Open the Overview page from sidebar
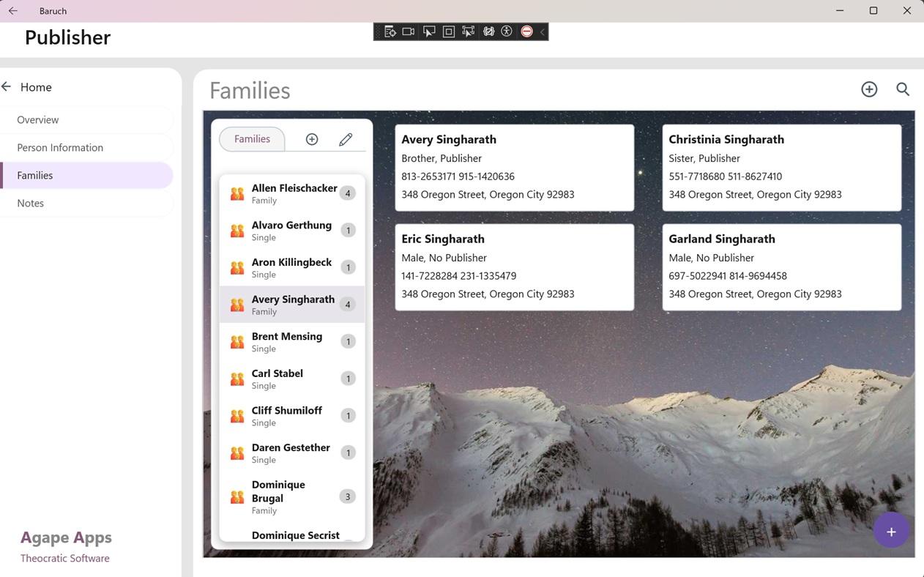Screen dimensions: 924x577 (x=38, y=119)
